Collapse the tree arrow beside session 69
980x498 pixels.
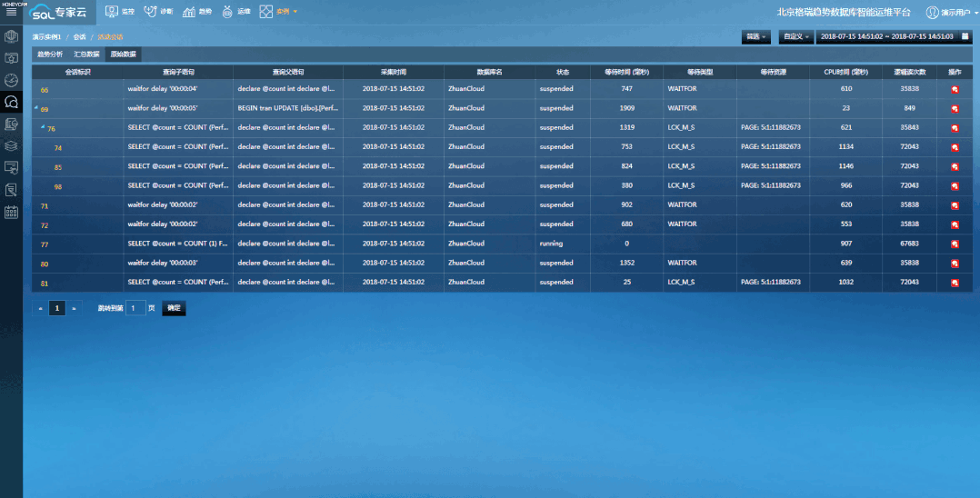click(36, 107)
